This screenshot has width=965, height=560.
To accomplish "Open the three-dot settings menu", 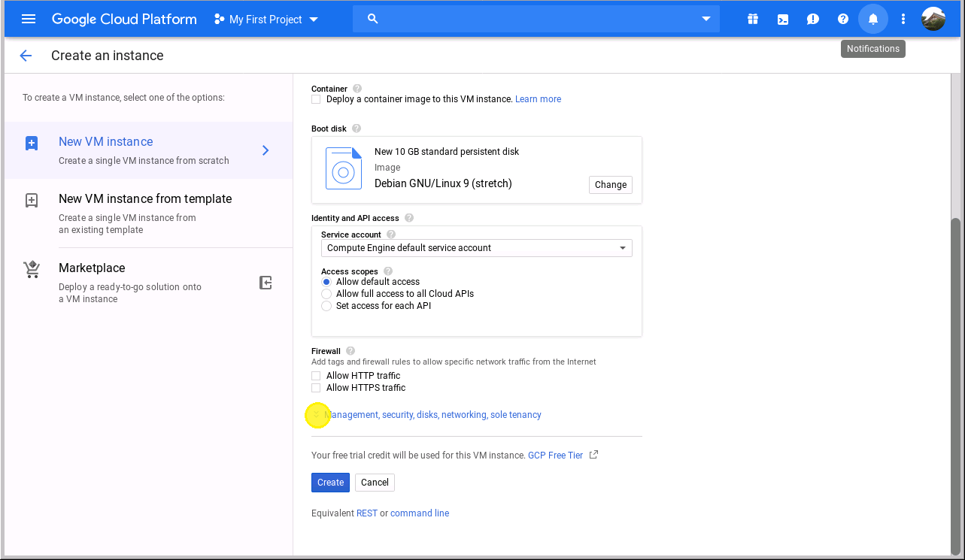I will tap(903, 20).
